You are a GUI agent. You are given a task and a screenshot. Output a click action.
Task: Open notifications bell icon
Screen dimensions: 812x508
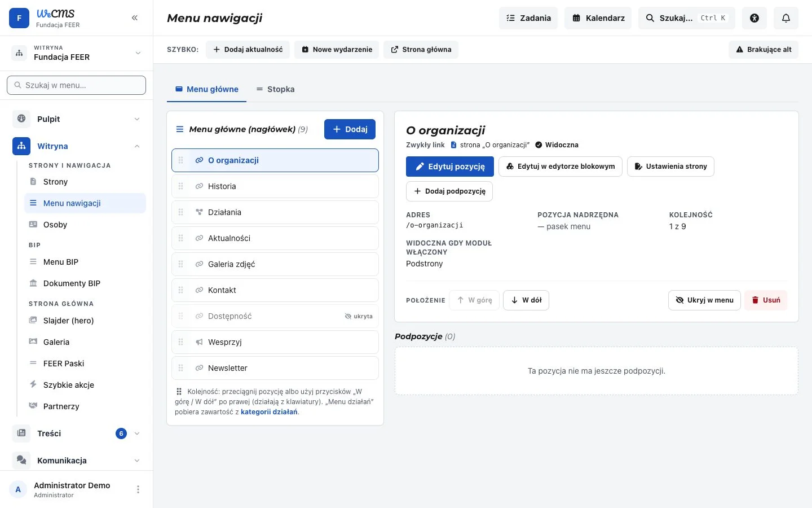tap(786, 18)
